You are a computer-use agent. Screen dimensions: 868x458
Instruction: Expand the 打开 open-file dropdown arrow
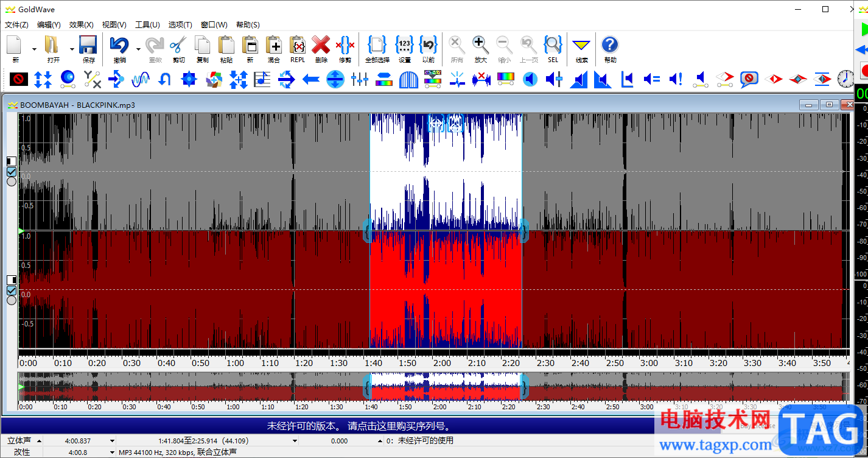click(72, 49)
